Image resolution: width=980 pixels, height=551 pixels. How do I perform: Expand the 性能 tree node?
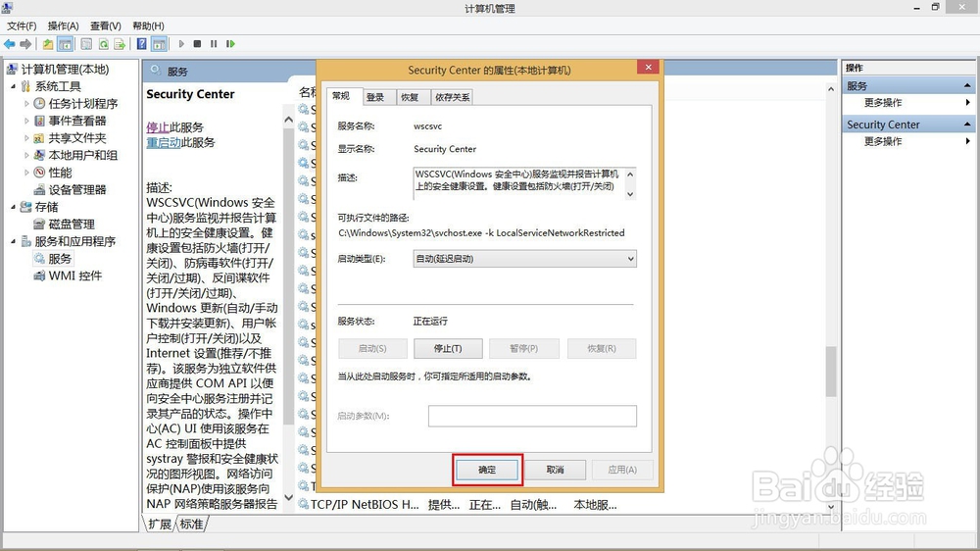click(26, 172)
